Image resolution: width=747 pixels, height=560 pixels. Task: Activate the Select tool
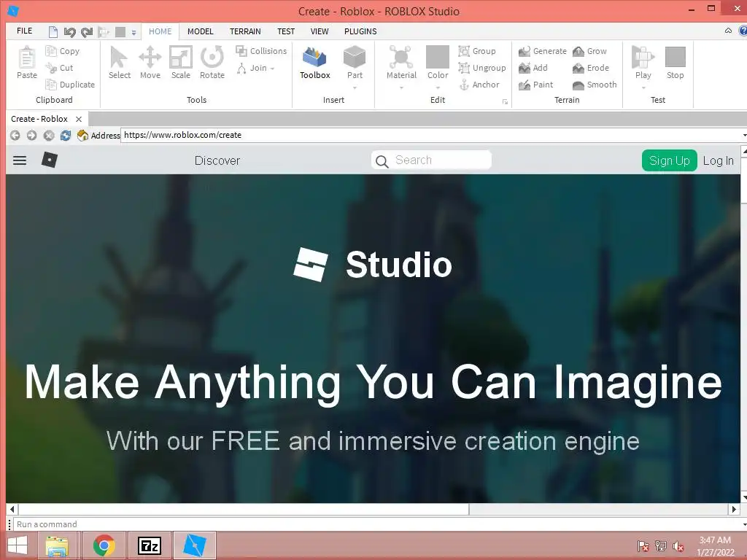(x=119, y=63)
